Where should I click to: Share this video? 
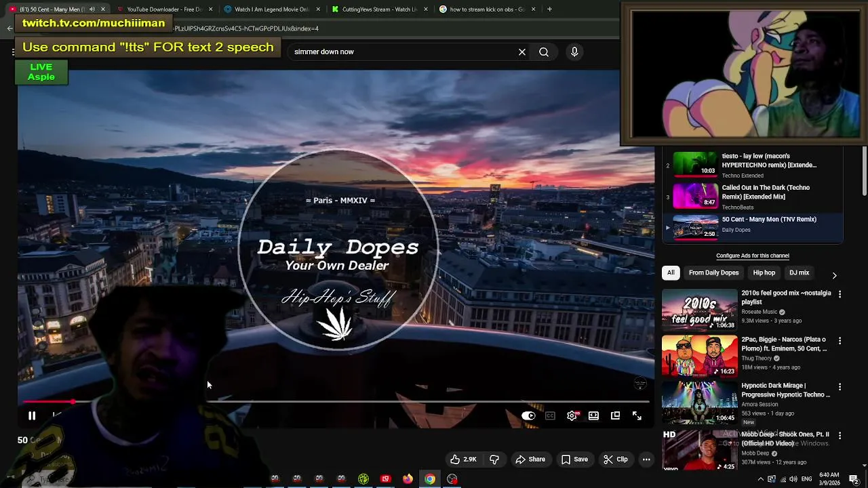click(x=530, y=459)
